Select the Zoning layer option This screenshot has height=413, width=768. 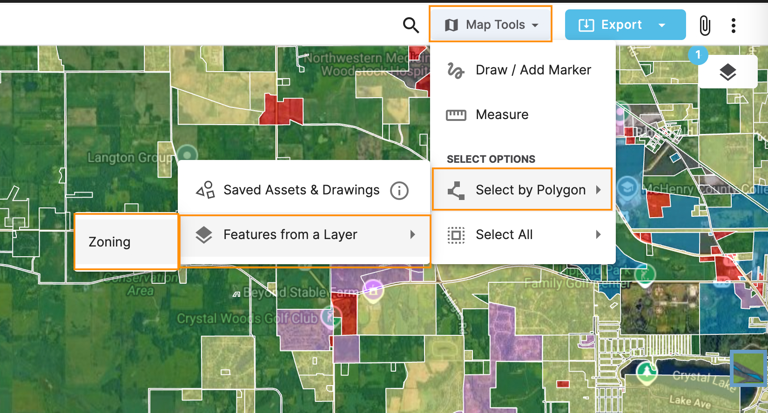point(126,242)
